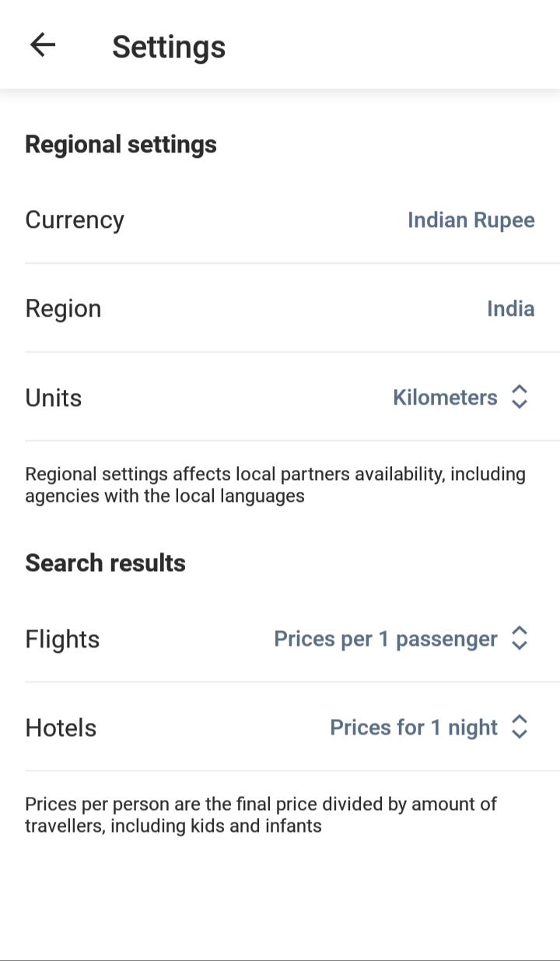Click the regional settings partner availability note
Image resolution: width=560 pixels, height=961 pixels.
pos(275,485)
